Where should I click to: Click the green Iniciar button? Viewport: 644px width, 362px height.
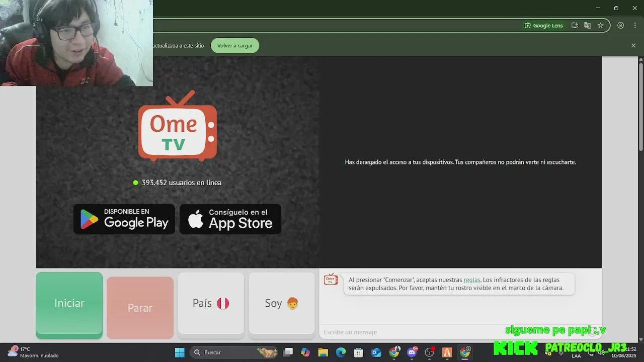[69, 305]
